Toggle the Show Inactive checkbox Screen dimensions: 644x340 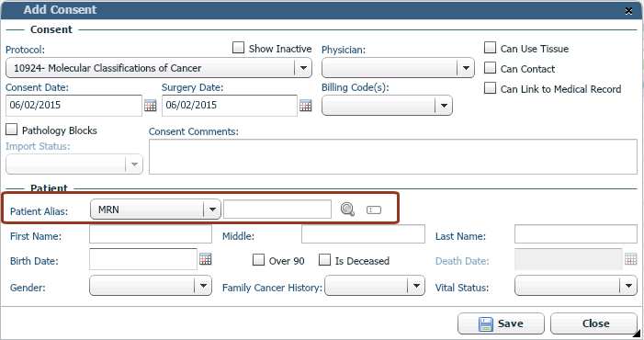click(238, 48)
